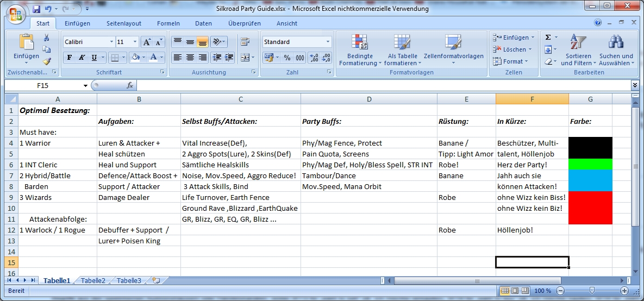Toggle italic formatting (K)

coord(82,58)
